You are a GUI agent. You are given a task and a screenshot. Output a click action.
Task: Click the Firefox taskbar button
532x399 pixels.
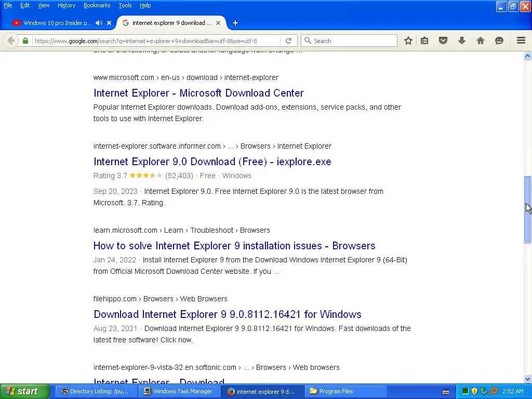point(261,391)
